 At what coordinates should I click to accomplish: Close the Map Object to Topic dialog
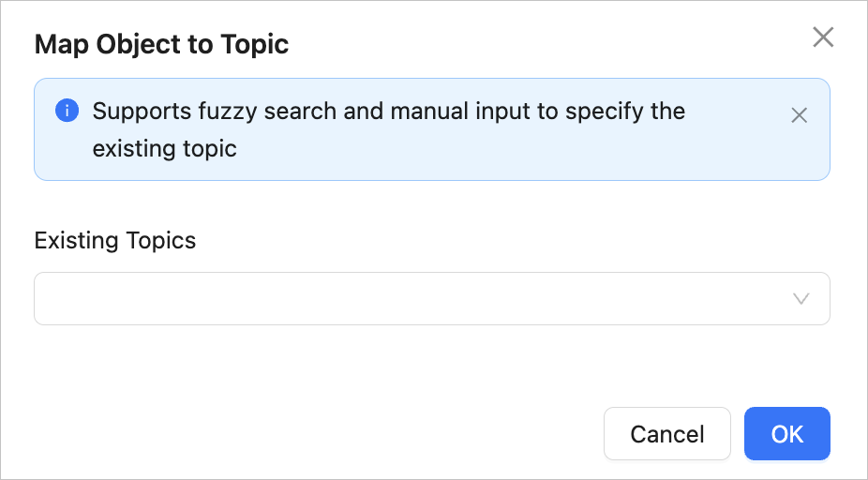pyautogui.click(x=822, y=37)
